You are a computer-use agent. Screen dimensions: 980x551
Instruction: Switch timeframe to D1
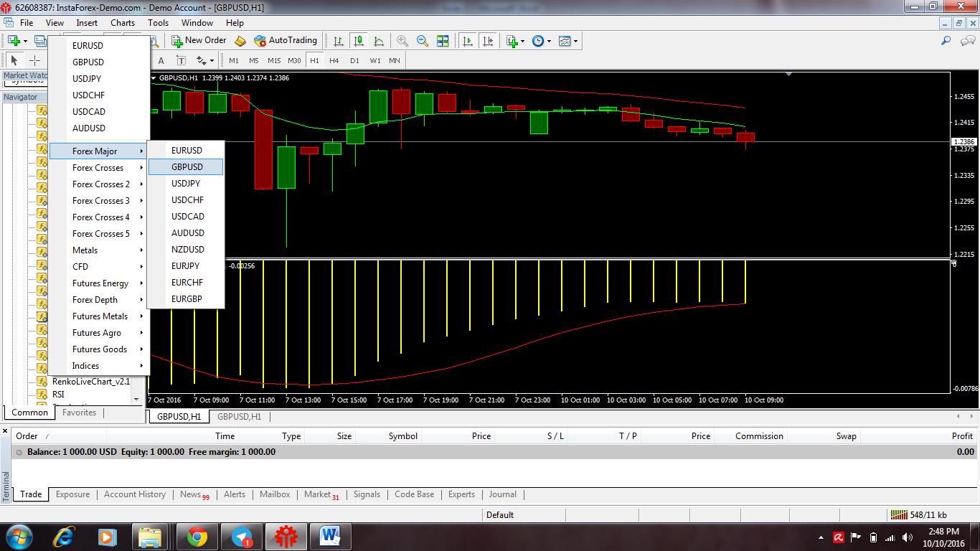[x=354, y=60]
